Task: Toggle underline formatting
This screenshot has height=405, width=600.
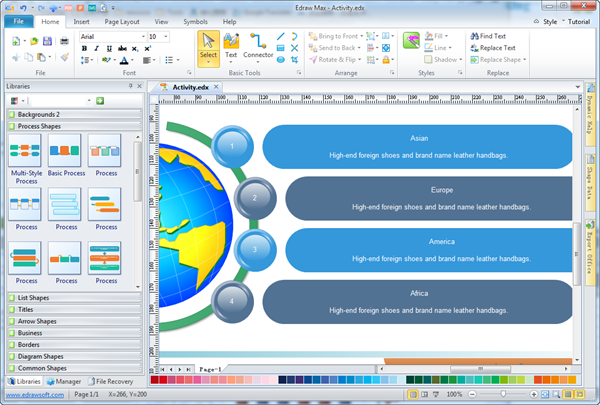Action: click(109, 48)
